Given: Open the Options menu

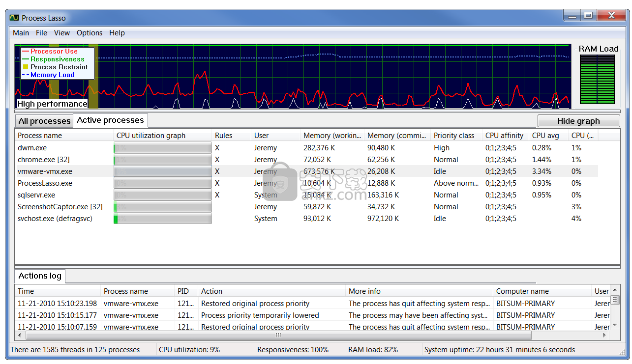Looking at the screenshot, I should tap(90, 33).
